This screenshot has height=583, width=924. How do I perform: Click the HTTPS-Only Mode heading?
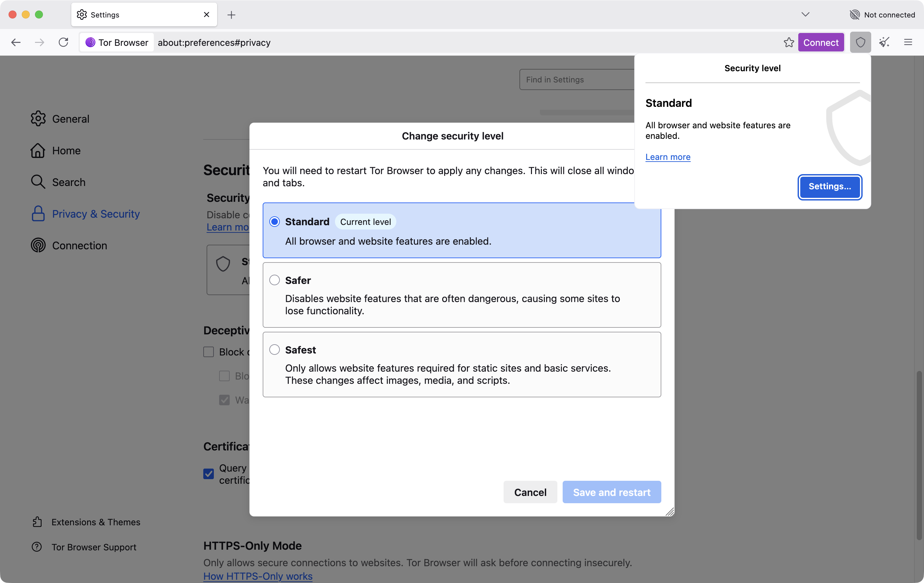pyautogui.click(x=252, y=545)
